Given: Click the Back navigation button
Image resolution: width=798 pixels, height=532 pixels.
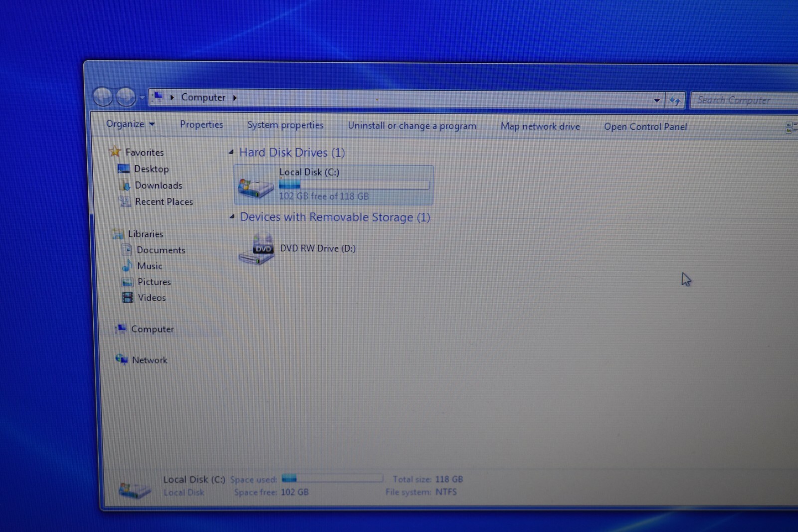Looking at the screenshot, I should coord(103,97).
